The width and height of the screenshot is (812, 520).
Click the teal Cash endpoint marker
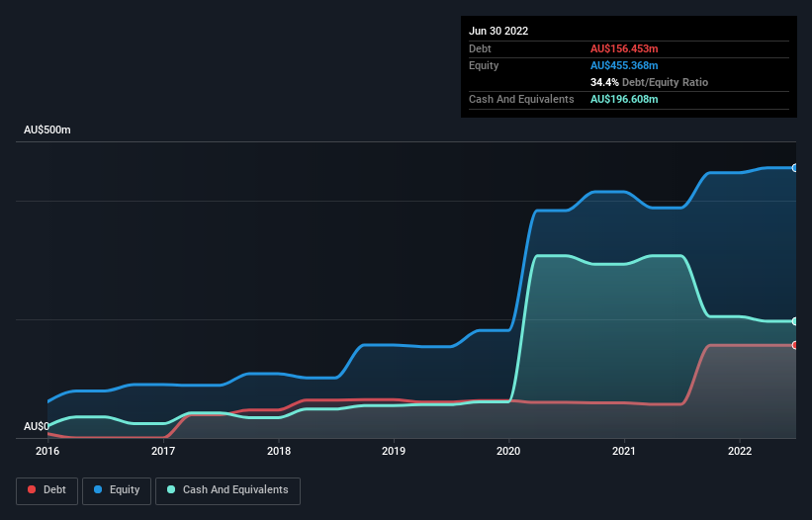tap(795, 321)
